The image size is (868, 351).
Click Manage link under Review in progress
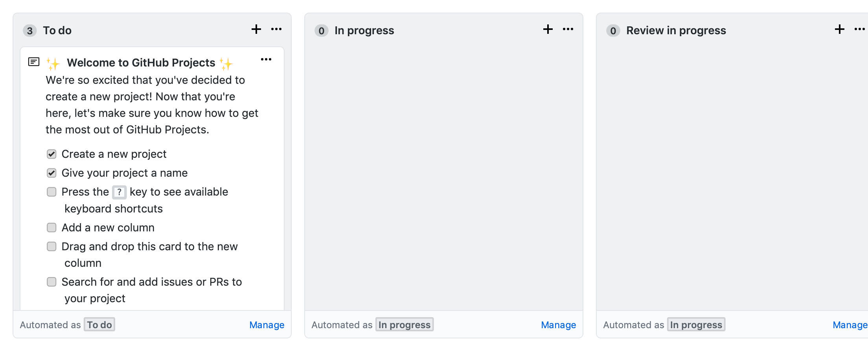tap(850, 325)
